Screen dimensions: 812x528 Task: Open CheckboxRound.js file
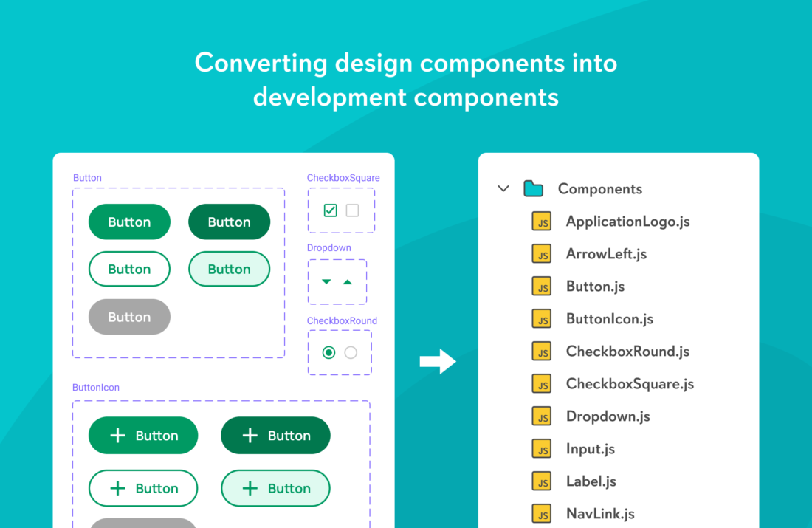[x=627, y=352]
